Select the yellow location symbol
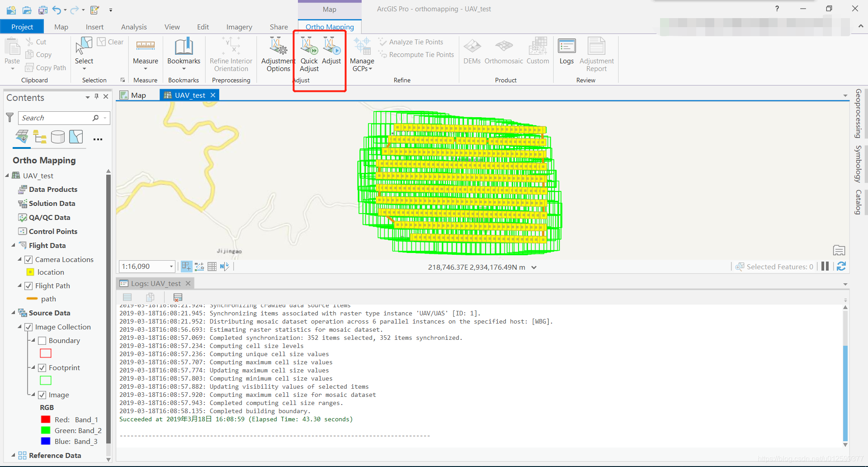The image size is (868, 467). pyautogui.click(x=30, y=272)
